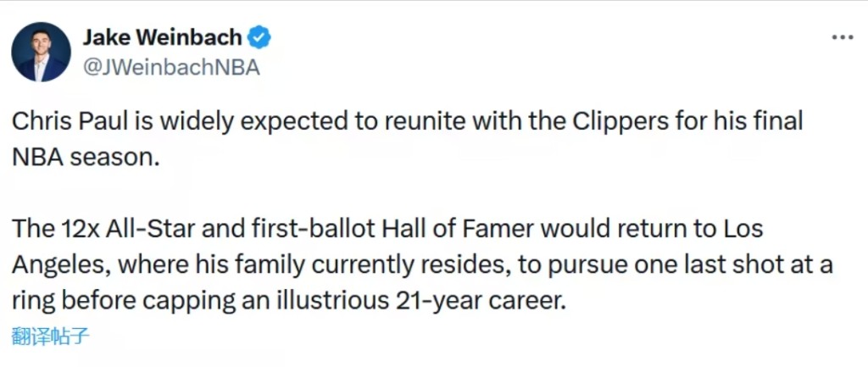
Task: Click the "NBA season." text line
Action: click(86, 156)
